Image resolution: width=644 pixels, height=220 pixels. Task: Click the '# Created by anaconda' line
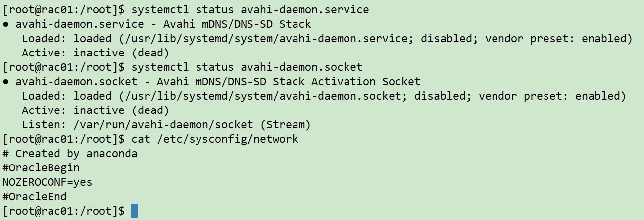[x=70, y=153]
